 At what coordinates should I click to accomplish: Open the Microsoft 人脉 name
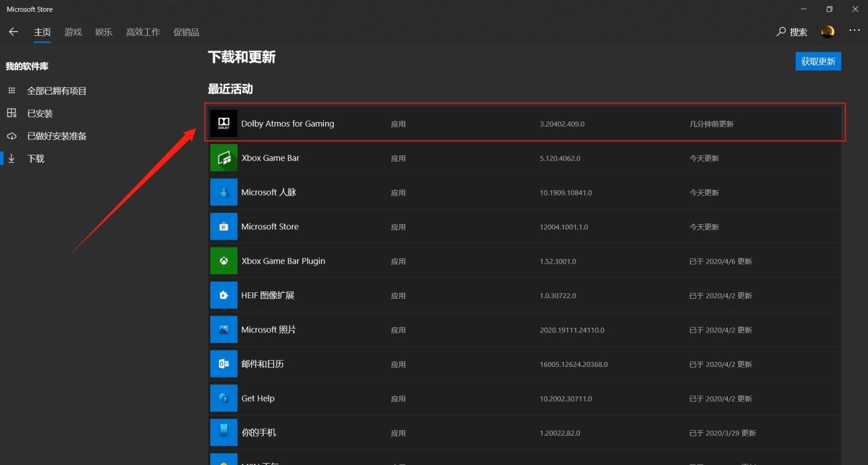[268, 192]
